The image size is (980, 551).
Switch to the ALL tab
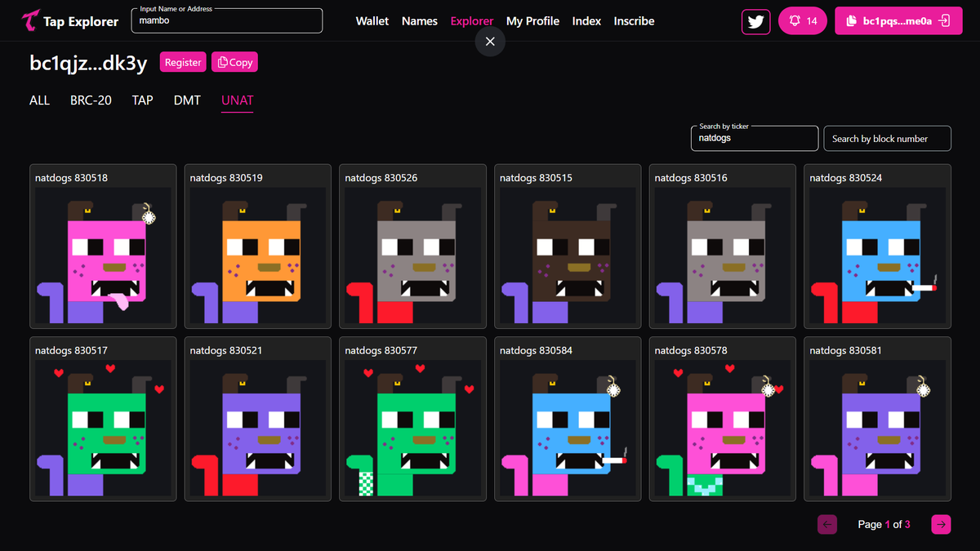click(x=40, y=100)
